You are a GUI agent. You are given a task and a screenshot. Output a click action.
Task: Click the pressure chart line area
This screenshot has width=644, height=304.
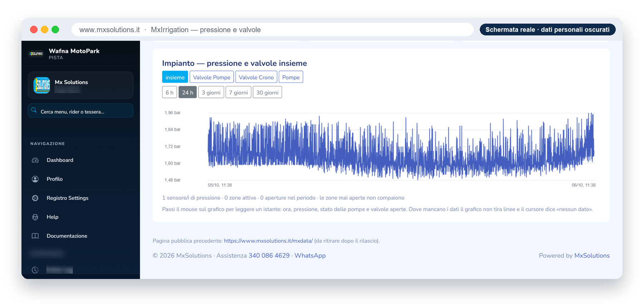(401, 147)
